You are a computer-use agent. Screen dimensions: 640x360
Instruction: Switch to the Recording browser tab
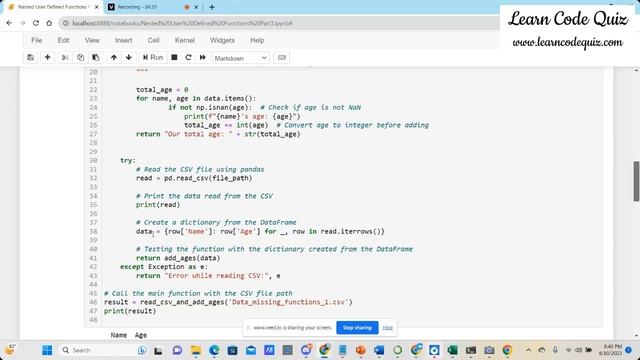tap(147, 7)
